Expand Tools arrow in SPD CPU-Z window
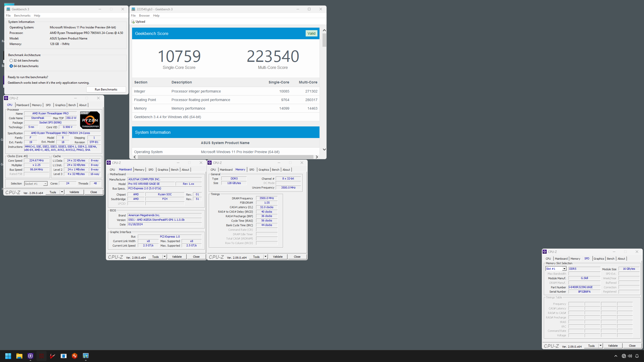 coord(600,346)
